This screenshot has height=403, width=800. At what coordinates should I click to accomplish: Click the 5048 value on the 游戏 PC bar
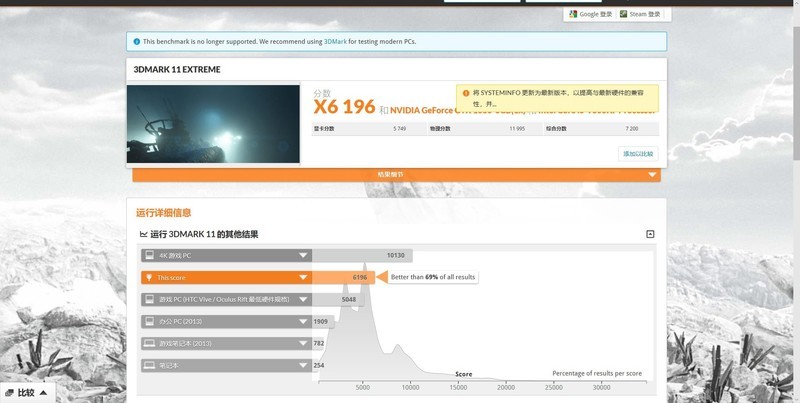[x=349, y=299]
